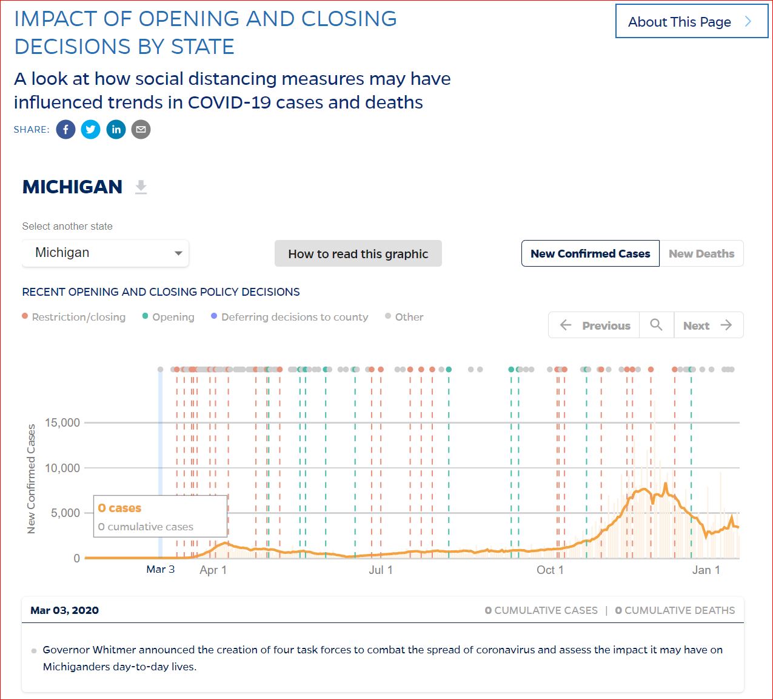Click the 0 CUMULATIVE CASES text
773x700 pixels.
point(541,610)
